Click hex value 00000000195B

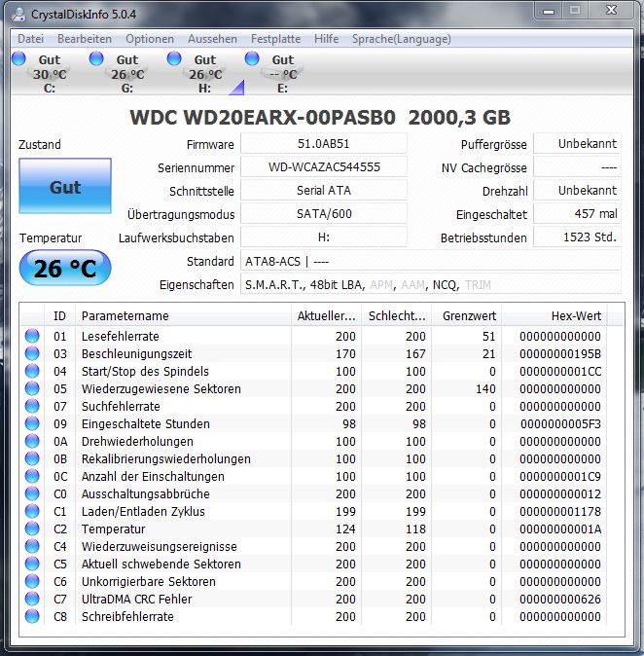[x=560, y=354]
